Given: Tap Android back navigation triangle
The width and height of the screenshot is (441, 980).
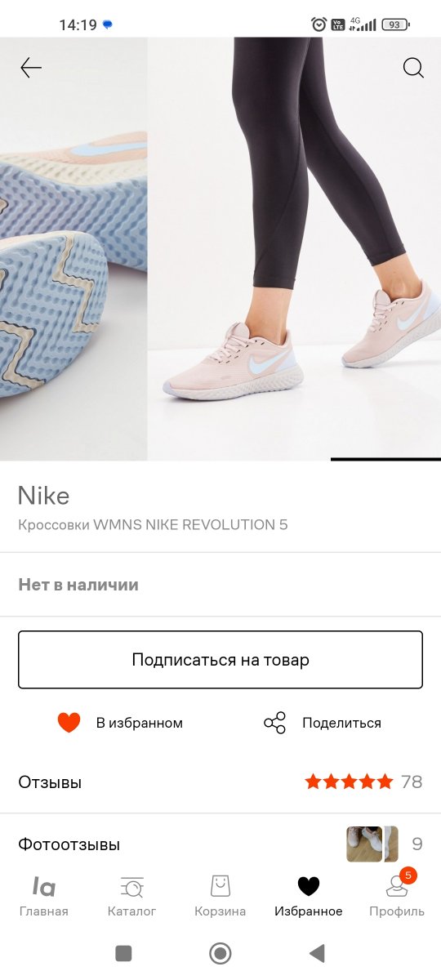Looking at the screenshot, I should (317, 953).
